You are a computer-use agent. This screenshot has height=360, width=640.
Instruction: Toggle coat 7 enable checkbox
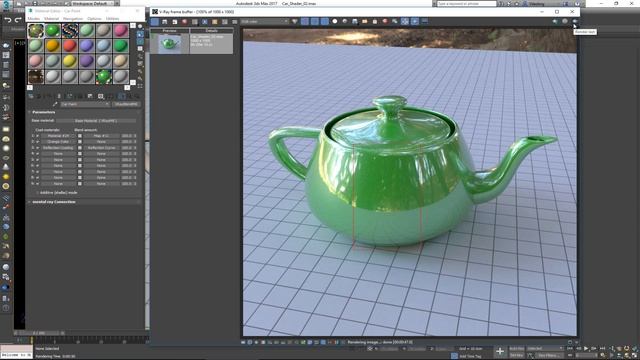pyautogui.click(x=38, y=171)
